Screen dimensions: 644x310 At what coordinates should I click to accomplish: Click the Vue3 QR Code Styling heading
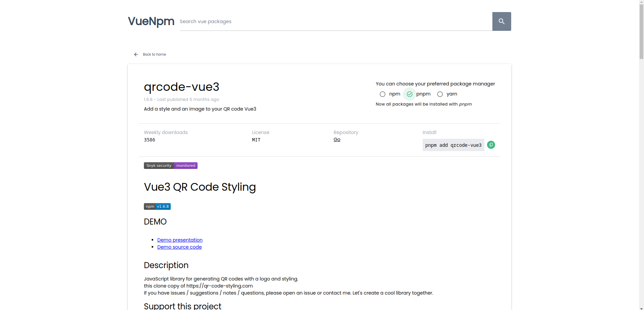(x=200, y=187)
